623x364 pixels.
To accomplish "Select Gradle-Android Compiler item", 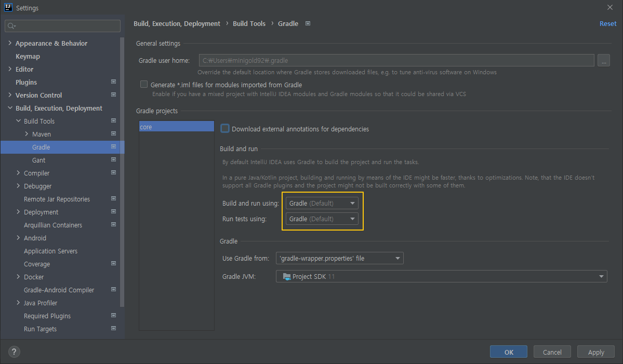I will [x=59, y=290].
